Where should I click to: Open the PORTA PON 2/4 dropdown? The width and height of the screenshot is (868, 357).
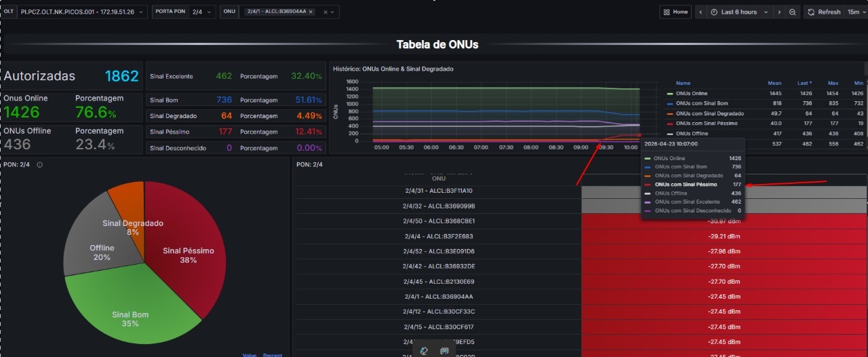click(x=202, y=12)
